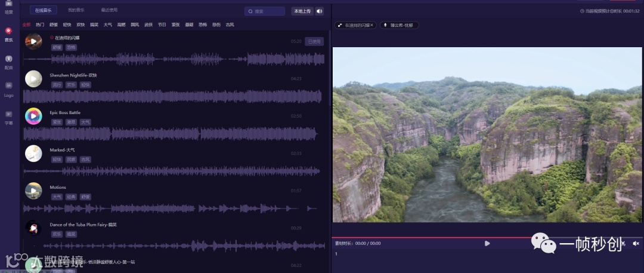This screenshot has height=273, width=644.
Task: Open the 字幕 subtitles sidebar section
Action: point(8,117)
